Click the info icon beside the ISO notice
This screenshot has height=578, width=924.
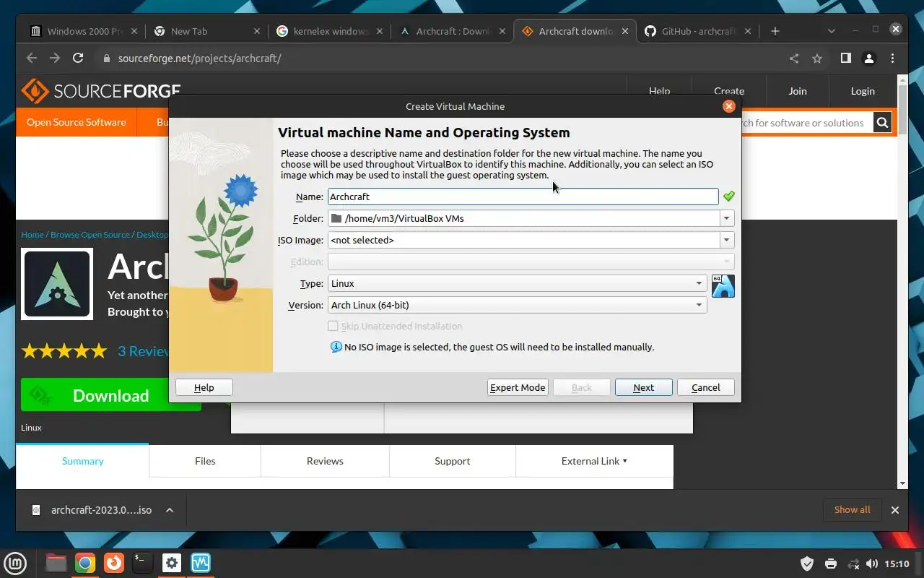(336, 347)
